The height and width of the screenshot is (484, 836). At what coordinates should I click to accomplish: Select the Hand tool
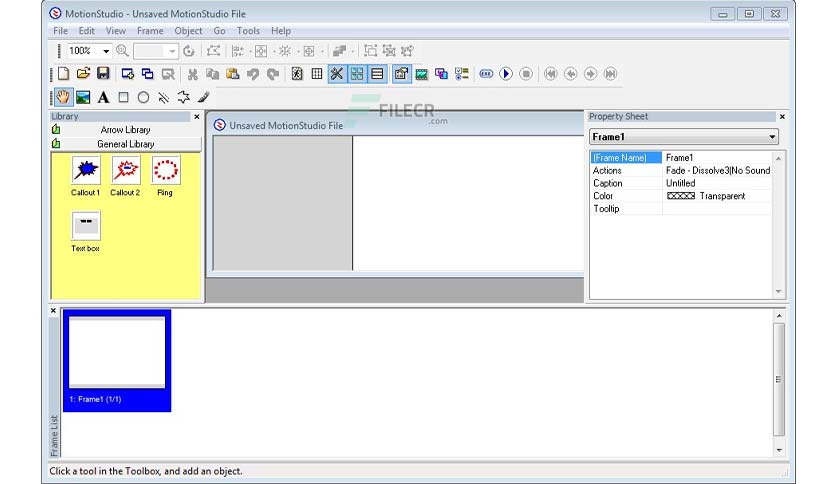63,97
